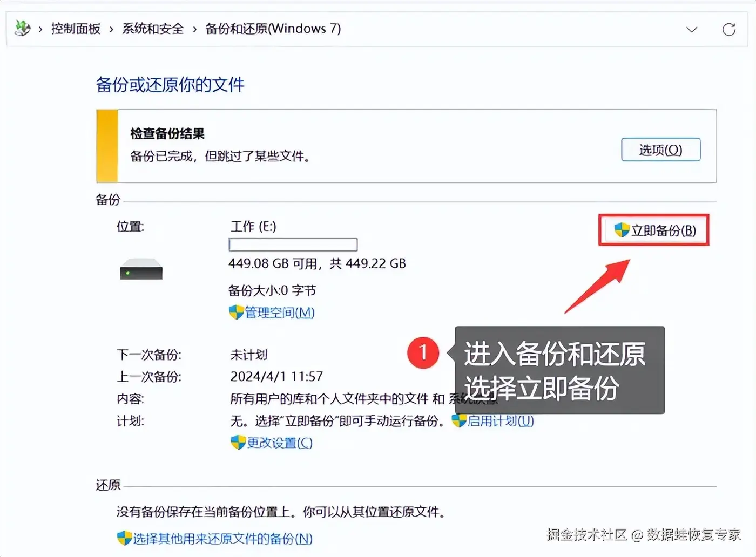Select the 备份大小:0 字节 text

pyautogui.click(x=272, y=291)
